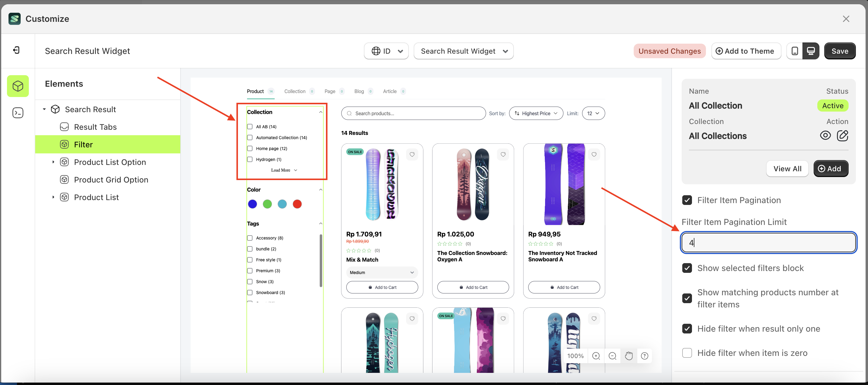The image size is (868, 385).
Task: Select the red color filter swatch
Action: (x=297, y=204)
